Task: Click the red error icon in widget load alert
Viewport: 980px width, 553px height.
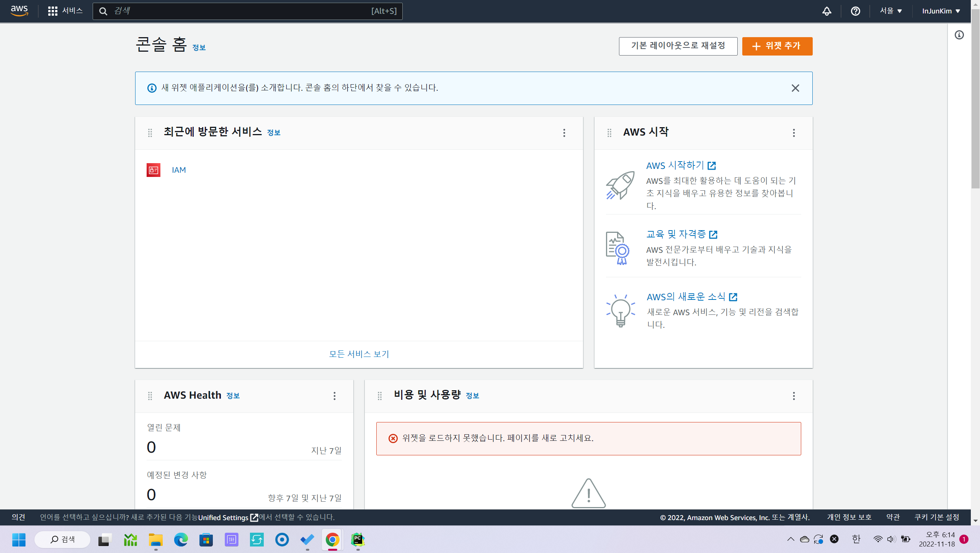Action: coord(393,438)
